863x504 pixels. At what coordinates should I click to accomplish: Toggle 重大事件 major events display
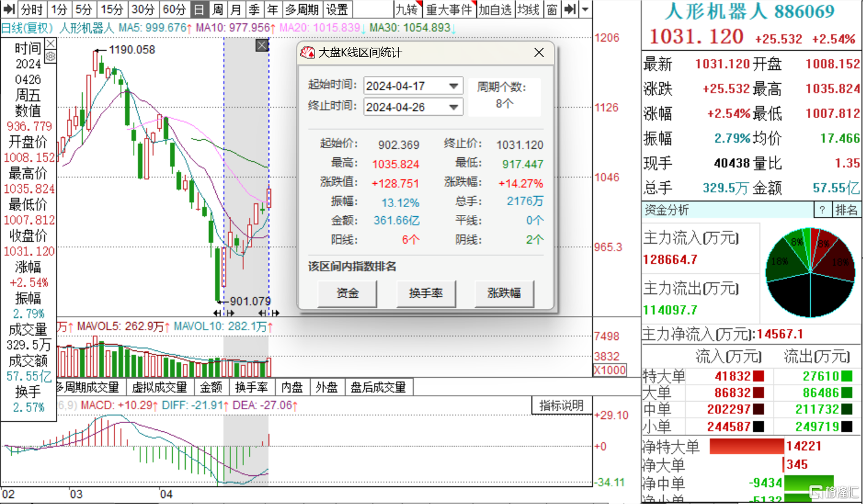point(449,9)
